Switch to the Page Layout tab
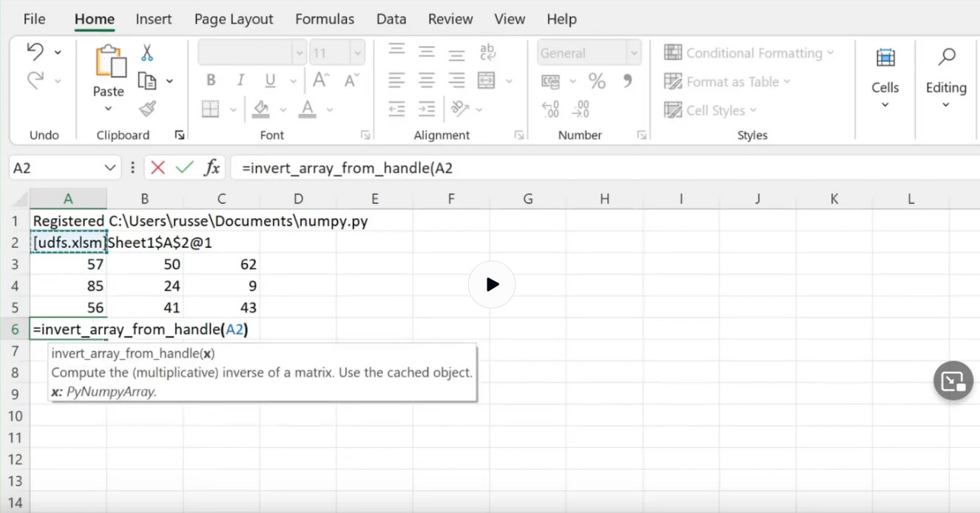The width and height of the screenshot is (980, 513). tap(234, 19)
